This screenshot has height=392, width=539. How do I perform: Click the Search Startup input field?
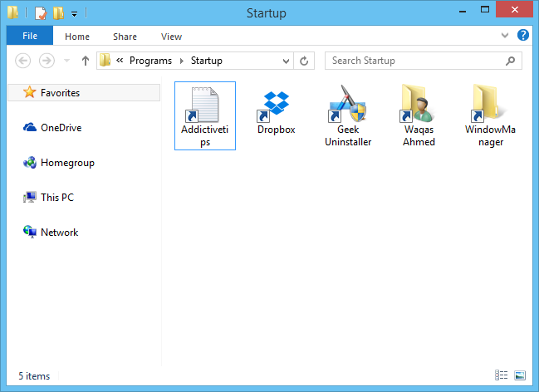(x=415, y=61)
